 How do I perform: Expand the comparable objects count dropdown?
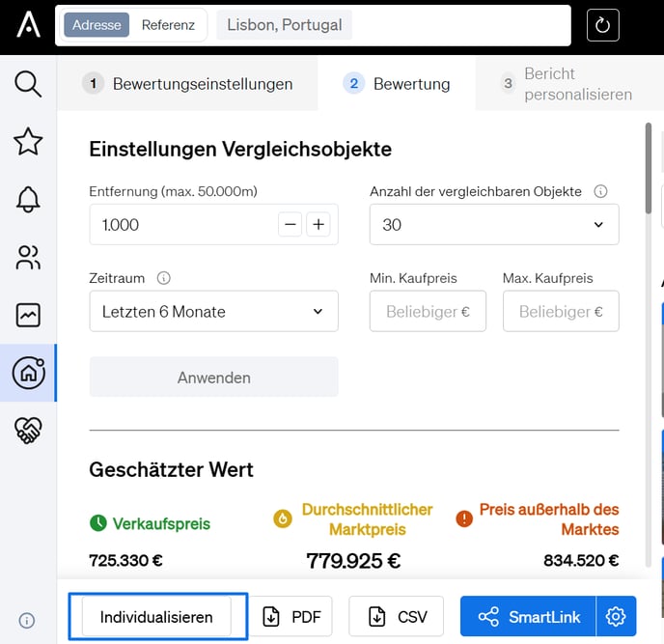coord(494,225)
